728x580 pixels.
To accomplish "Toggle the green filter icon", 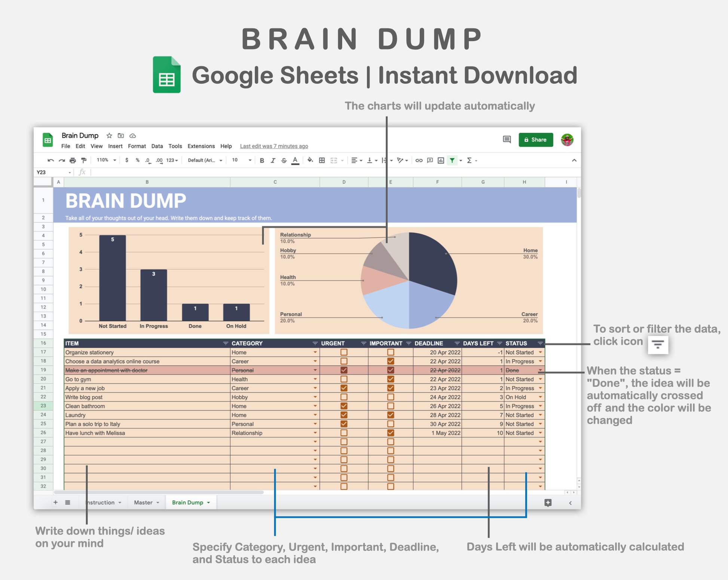I will 452,160.
